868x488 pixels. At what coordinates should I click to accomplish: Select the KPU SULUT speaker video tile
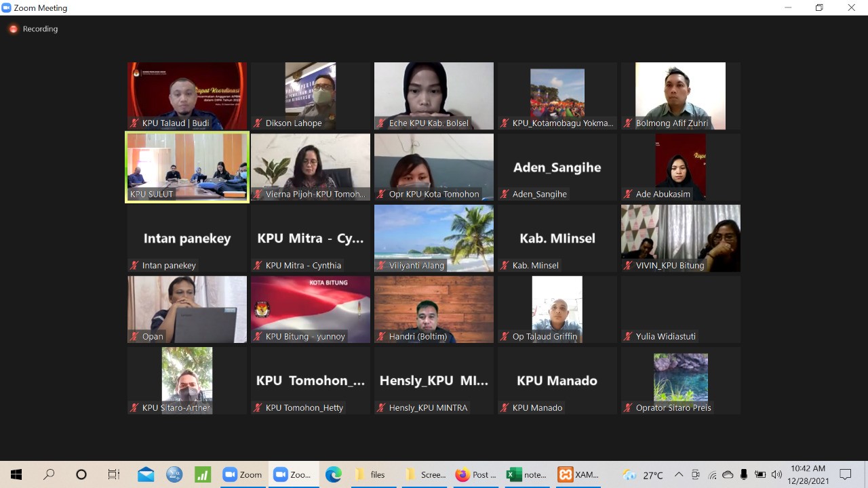tap(187, 166)
